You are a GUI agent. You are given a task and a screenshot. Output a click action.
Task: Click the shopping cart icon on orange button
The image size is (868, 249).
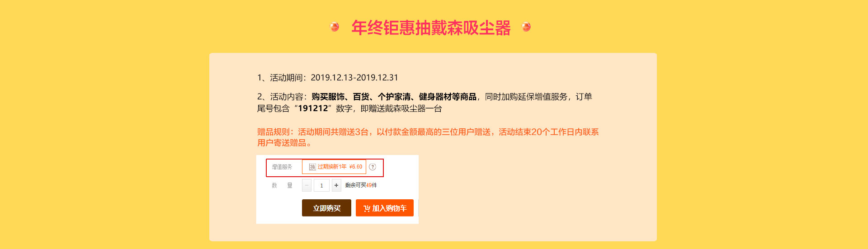point(367,208)
